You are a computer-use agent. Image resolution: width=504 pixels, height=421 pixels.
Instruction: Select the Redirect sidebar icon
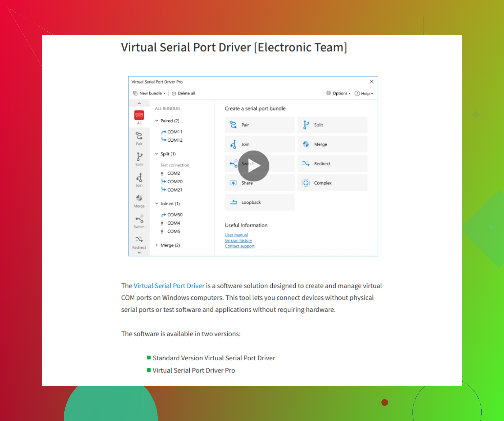pos(139,242)
